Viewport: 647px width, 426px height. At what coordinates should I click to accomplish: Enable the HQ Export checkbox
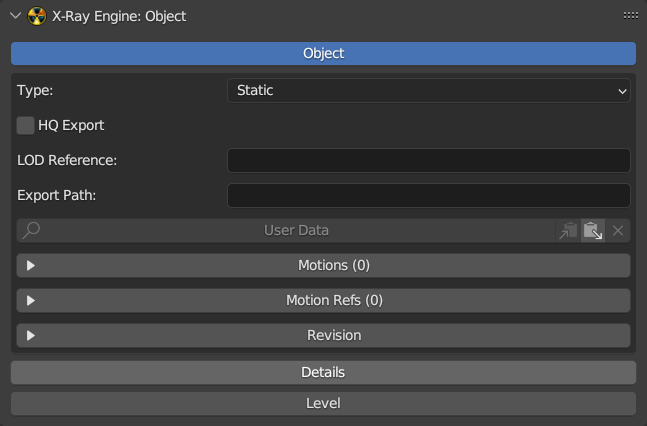click(26, 125)
